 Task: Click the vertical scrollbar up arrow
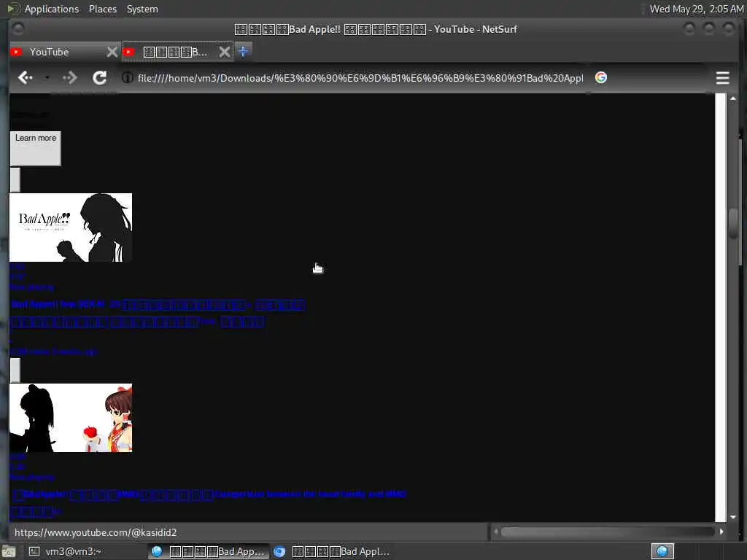tap(732, 98)
